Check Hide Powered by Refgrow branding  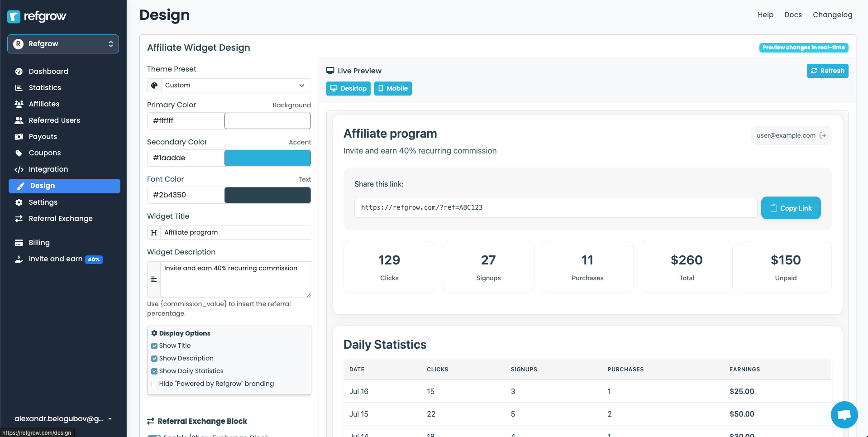154,384
